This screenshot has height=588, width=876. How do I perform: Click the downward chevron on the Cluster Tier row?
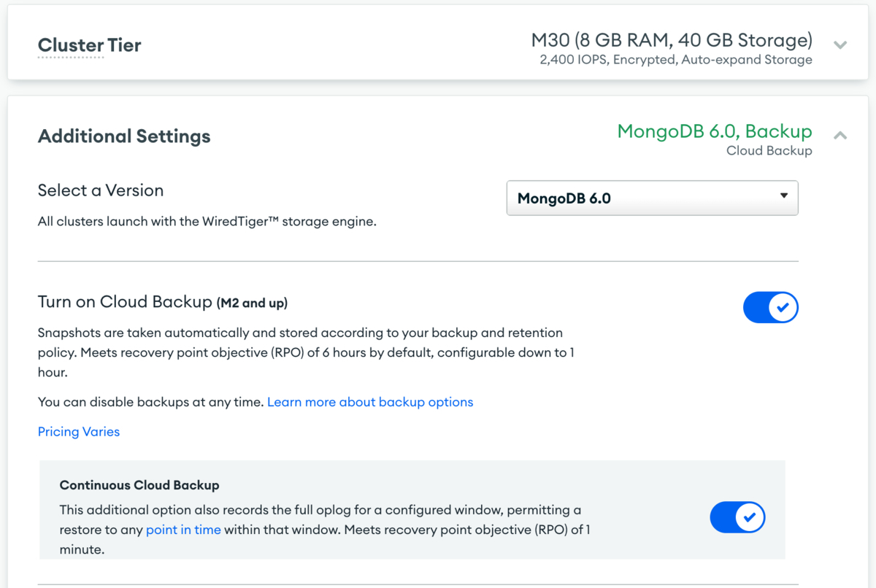[839, 45]
